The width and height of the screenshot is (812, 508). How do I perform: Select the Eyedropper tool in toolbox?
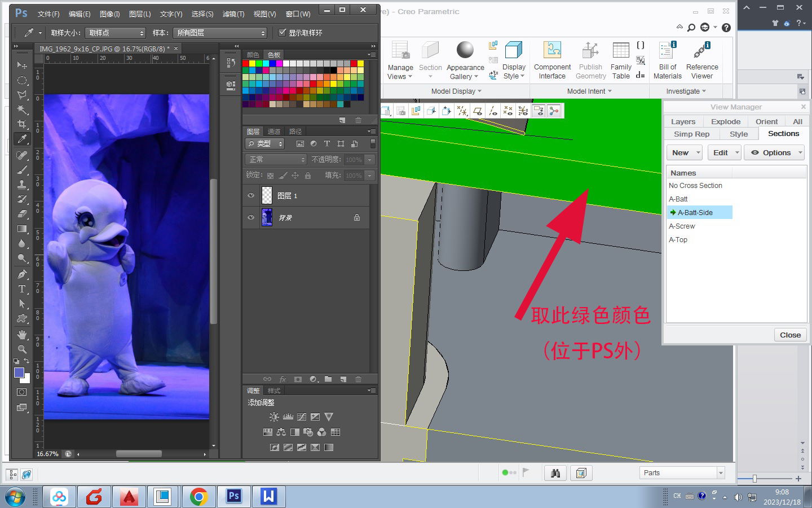22,139
